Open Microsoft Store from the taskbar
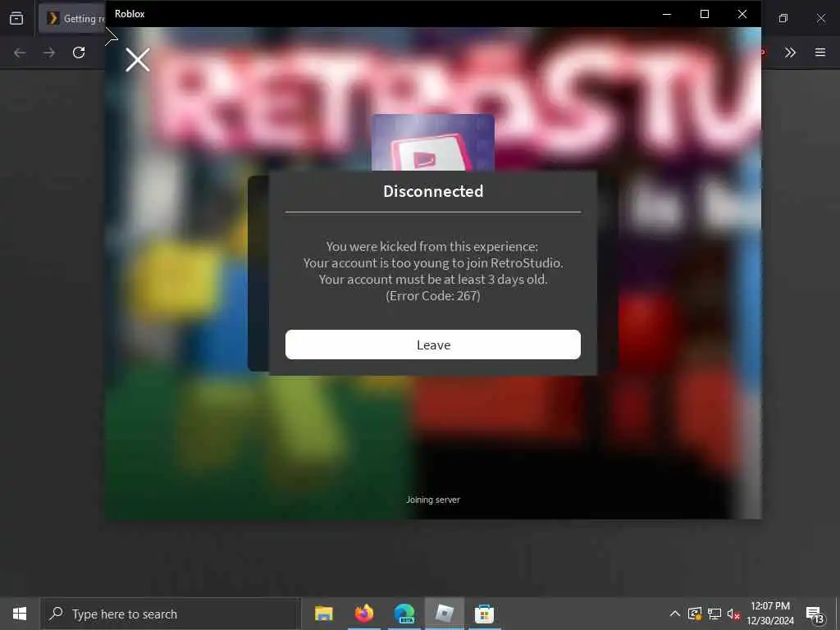The height and width of the screenshot is (630, 840). pyautogui.click(x=484, y=614)
